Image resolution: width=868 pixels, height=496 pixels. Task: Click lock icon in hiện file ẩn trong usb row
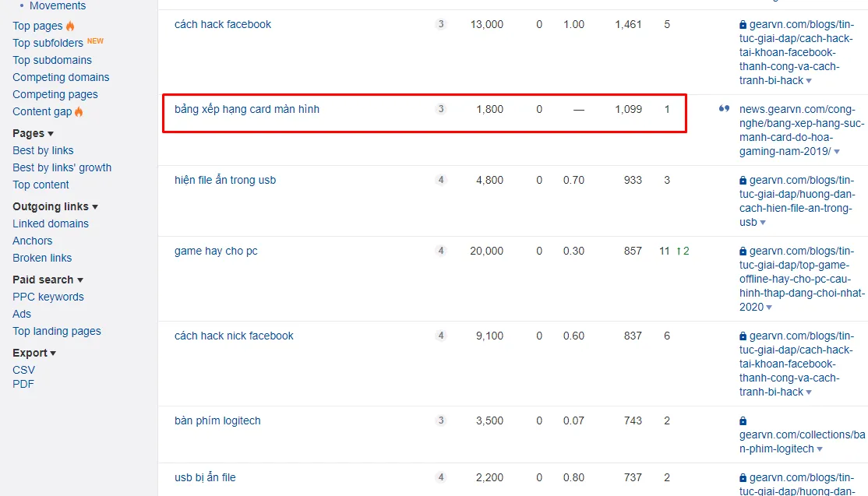743,180
